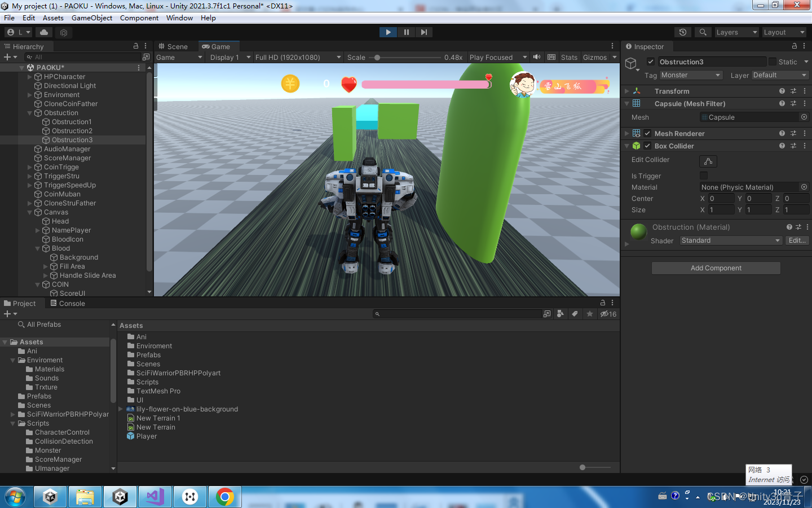The width and height of the screenshot is (812, 508).
Task: Open the Layout dropdown
Action: click(x=784, y=32)
